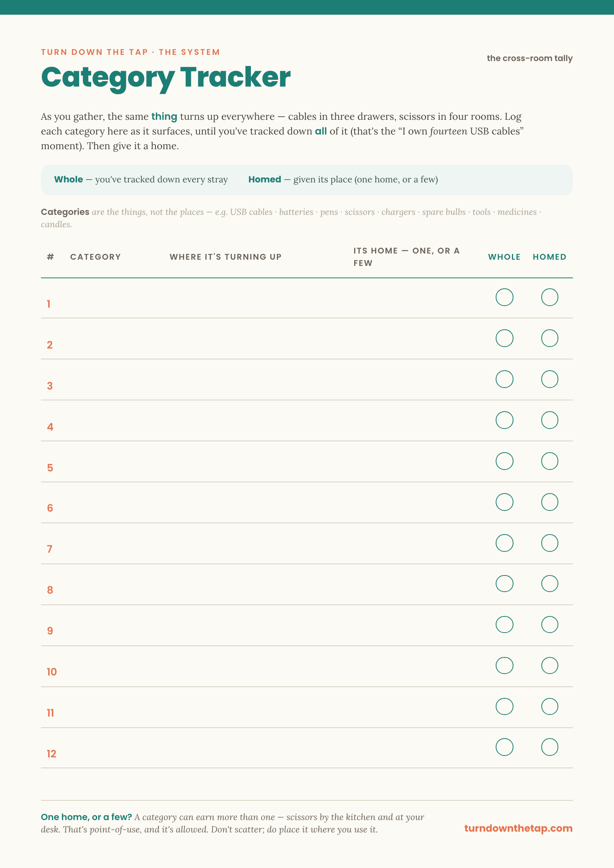Click the WHOLE column header
Image resolution: width=614 pixels, height=868 pixels.
(504, 257)
